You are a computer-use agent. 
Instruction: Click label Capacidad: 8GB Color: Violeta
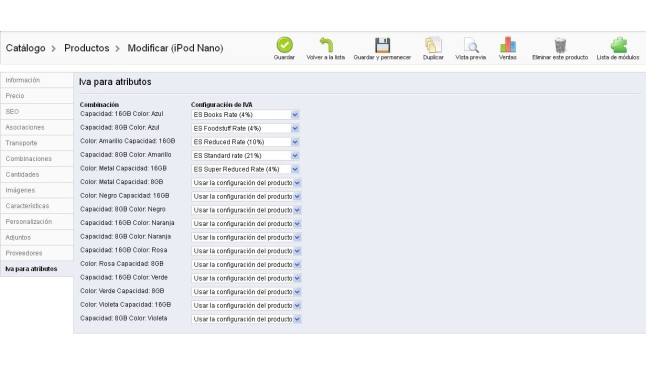[x=124, y=318]
